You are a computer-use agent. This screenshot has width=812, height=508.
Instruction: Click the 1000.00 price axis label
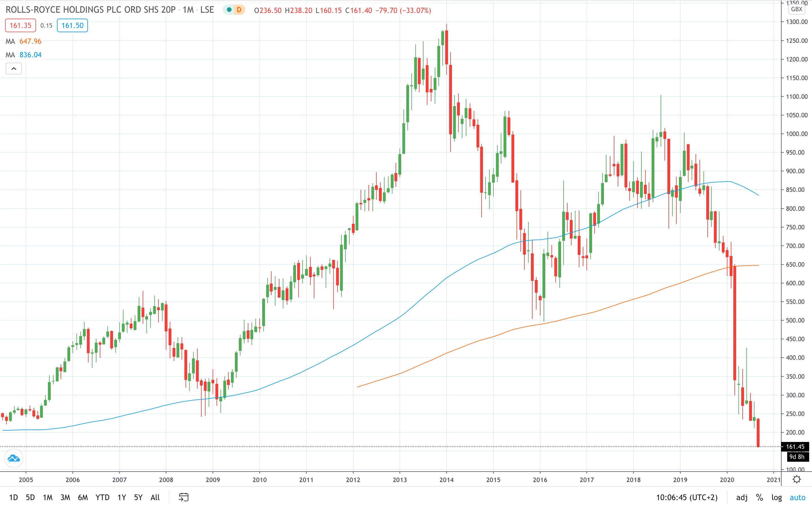click(796, 134)
